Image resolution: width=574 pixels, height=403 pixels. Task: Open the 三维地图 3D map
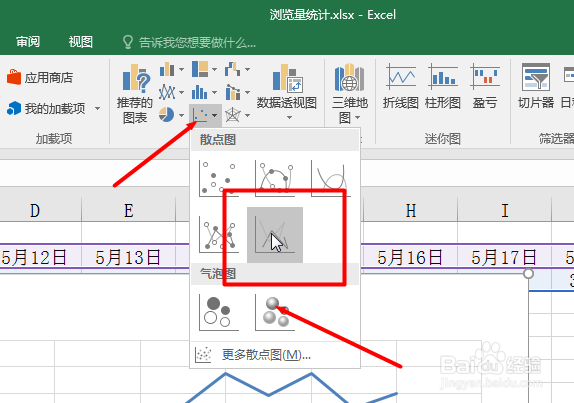coord(350,93)
